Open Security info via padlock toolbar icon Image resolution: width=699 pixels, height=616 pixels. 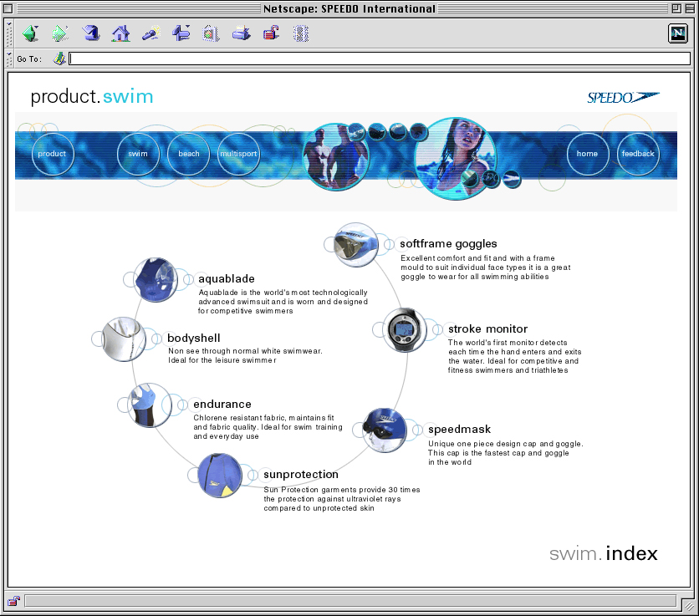[271, 33]
